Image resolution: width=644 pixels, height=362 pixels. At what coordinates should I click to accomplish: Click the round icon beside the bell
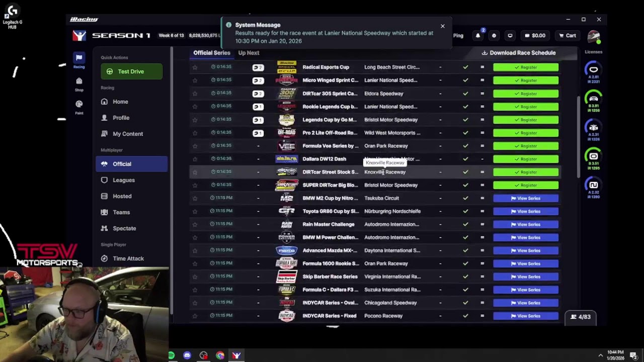(x=494, y=36)
